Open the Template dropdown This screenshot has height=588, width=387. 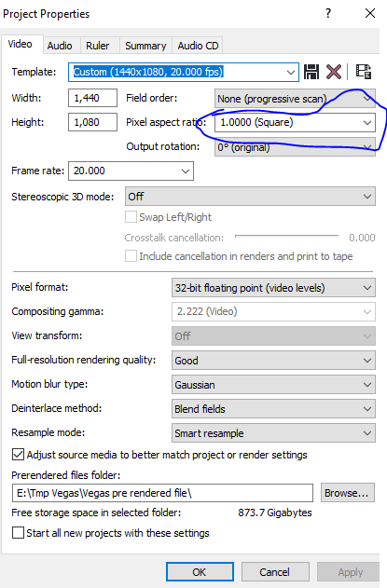pyautogui.click(x=184, y=72)
